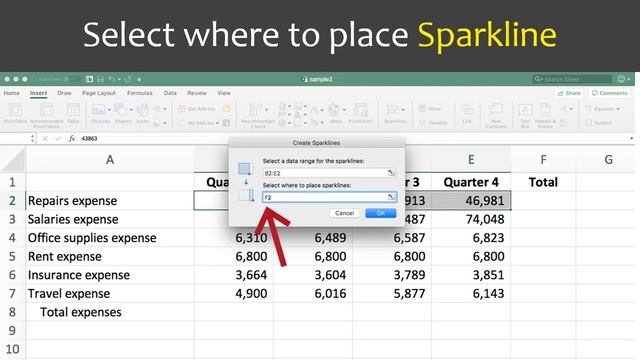Viewport: 640px width, 360px height.
Task: Click the Save icon in title bar
Action: (x=100, y=79)
